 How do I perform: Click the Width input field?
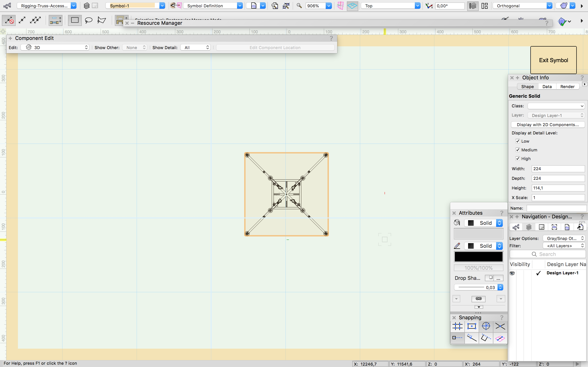click(x=558, y=169)
